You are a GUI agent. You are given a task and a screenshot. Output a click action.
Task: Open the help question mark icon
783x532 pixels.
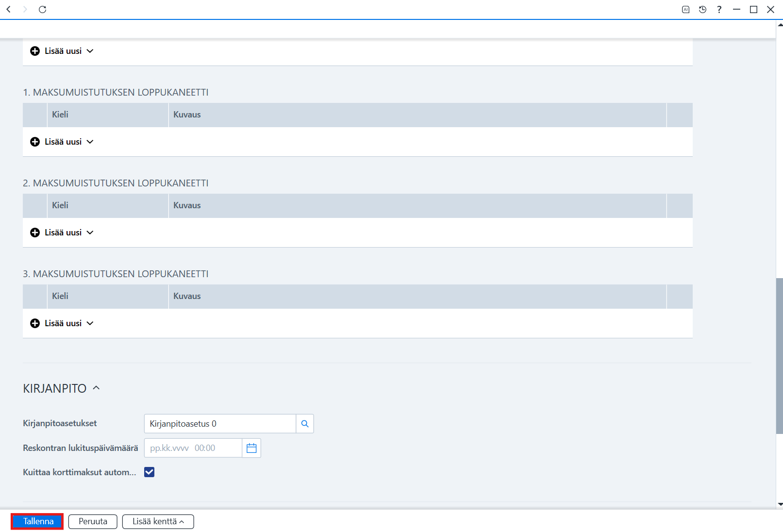click(719, 9)
